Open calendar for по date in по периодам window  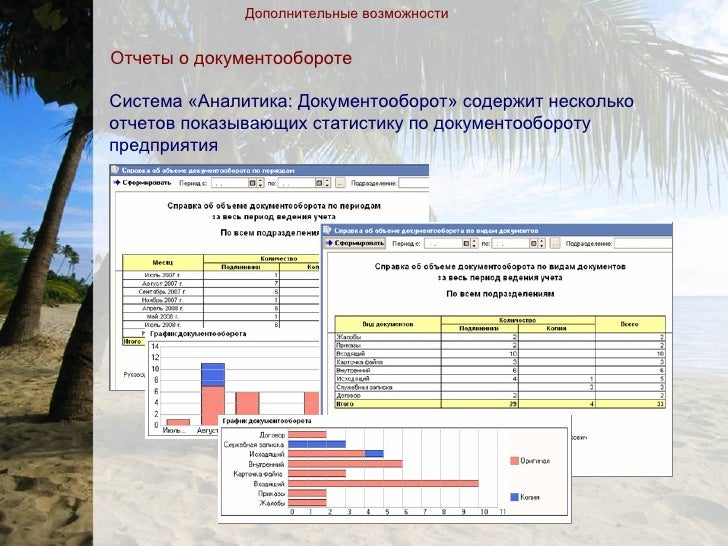tap(319, 183)
